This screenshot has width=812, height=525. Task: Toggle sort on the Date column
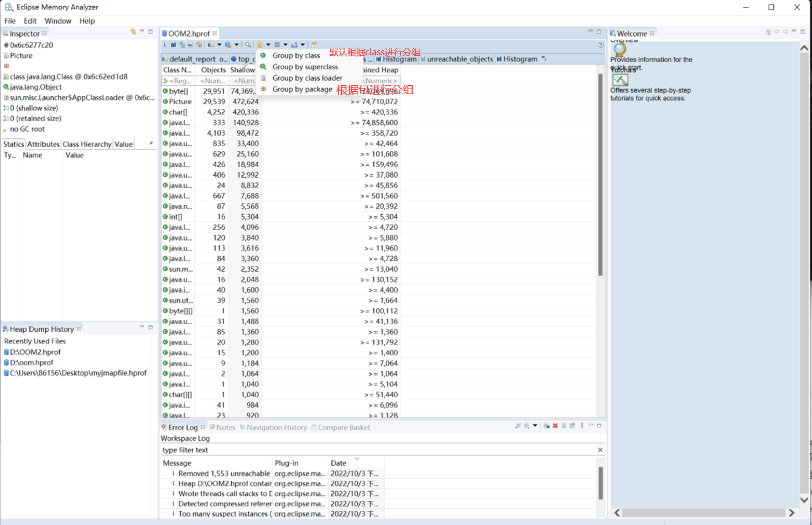[x=356, y=462]
